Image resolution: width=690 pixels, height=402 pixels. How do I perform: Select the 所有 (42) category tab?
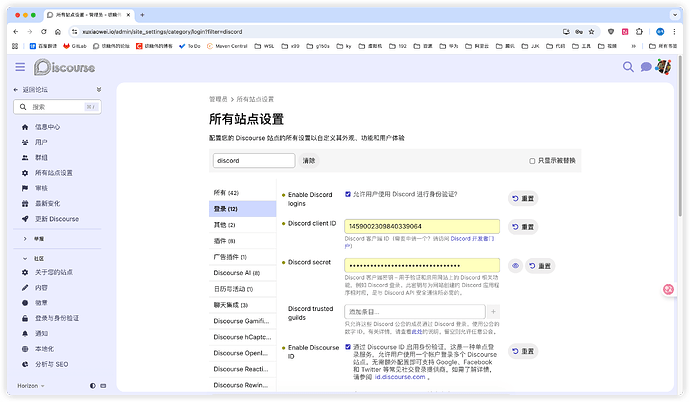(x=226, y=192)
